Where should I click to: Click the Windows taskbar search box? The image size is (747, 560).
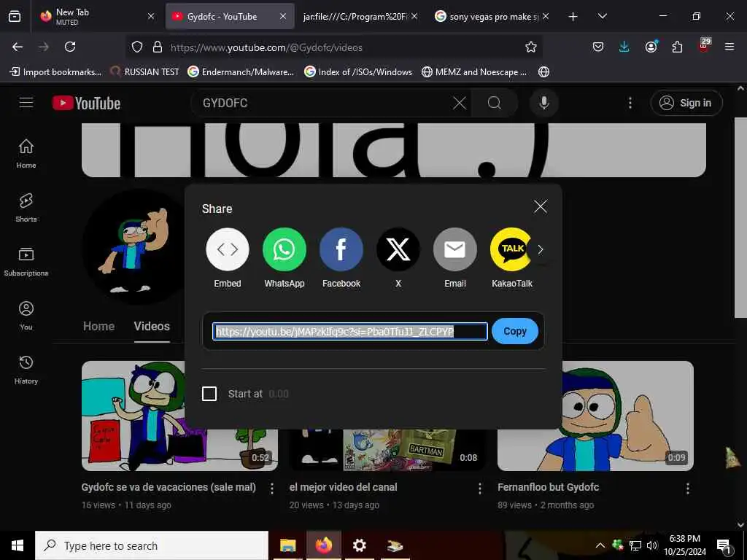[152, 545]
